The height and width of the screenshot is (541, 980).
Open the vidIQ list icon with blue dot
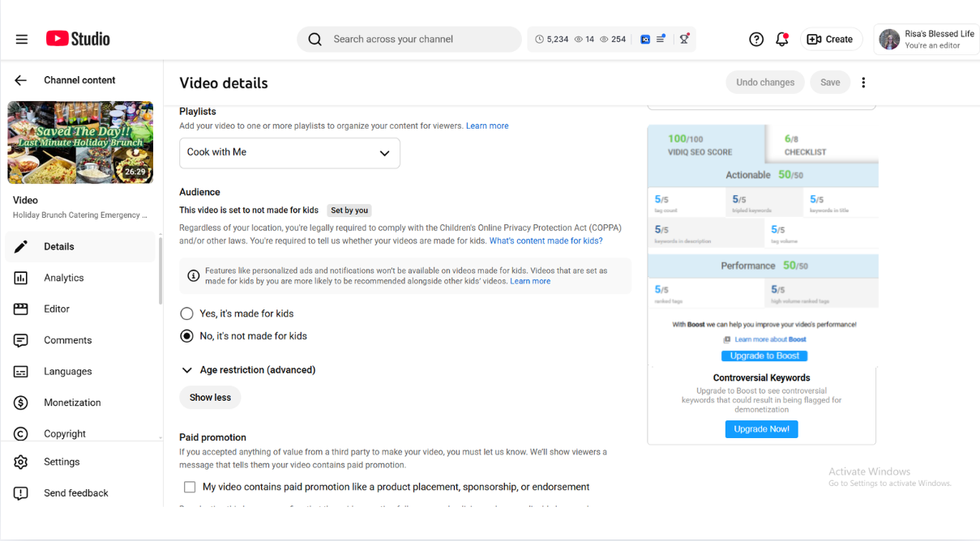661,39
